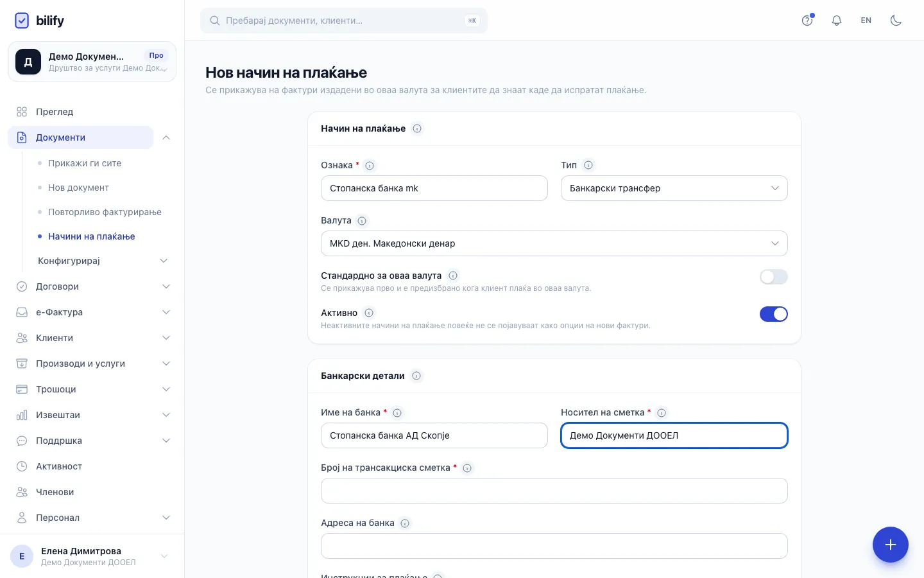
Task: Click info icon beside Име на банка
Action: [x=397, y=413]
